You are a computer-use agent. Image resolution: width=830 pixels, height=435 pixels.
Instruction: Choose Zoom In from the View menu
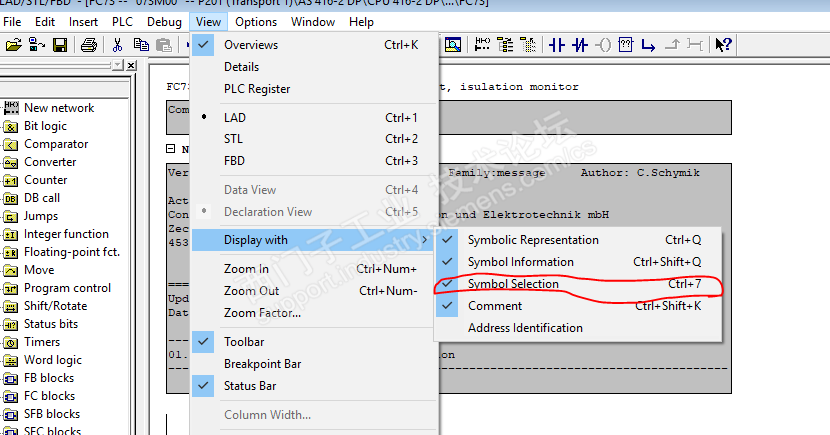pyautogui.click(x=246, y=269)
